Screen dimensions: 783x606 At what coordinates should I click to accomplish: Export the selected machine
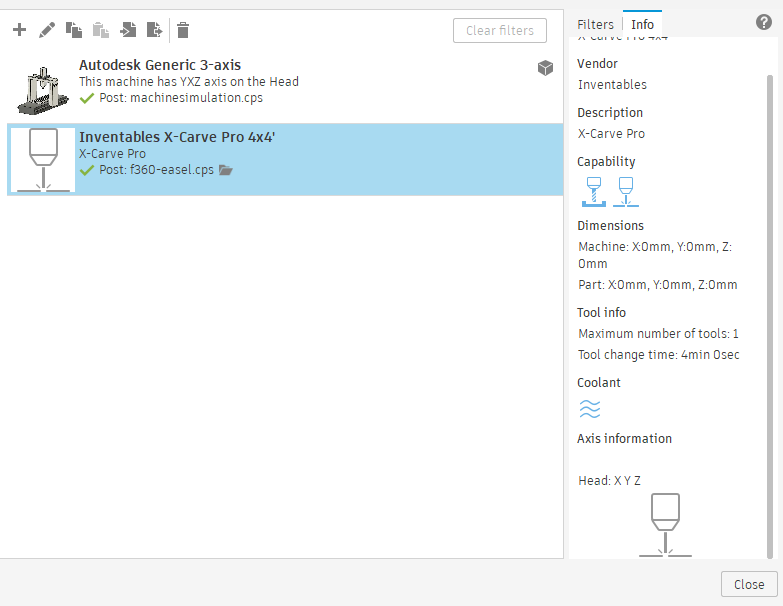coord(155,30)
